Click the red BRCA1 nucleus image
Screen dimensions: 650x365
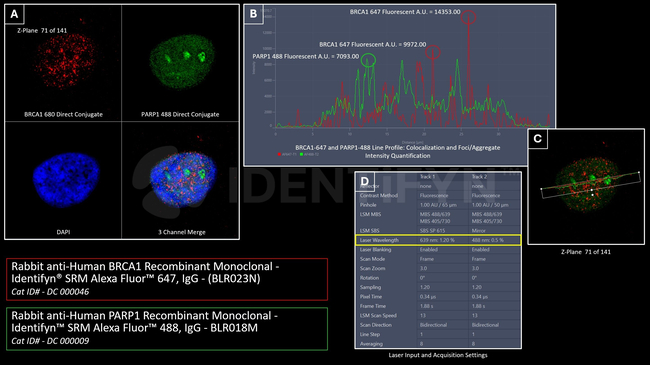coord(65,60)
